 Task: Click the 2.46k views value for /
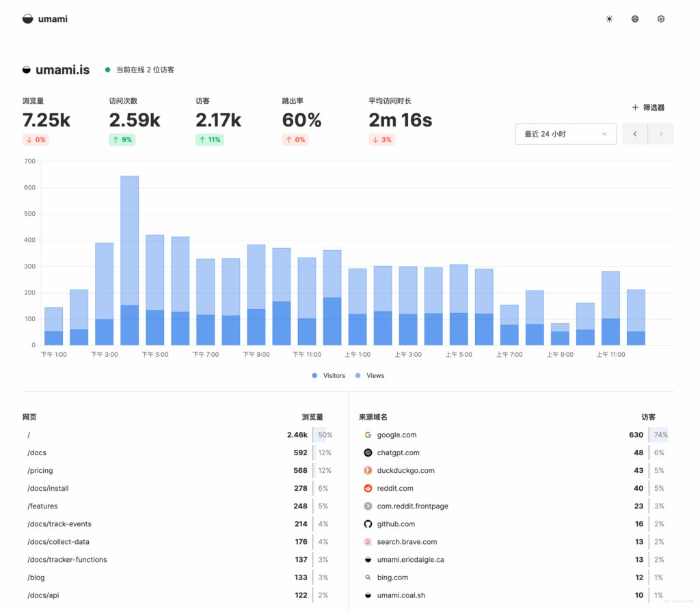[297, 435]
